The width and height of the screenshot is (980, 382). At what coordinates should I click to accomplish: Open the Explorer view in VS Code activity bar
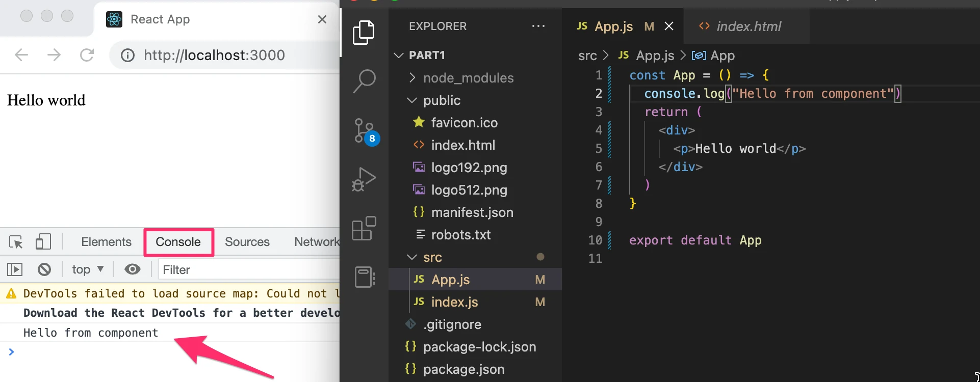click(364, 32)
